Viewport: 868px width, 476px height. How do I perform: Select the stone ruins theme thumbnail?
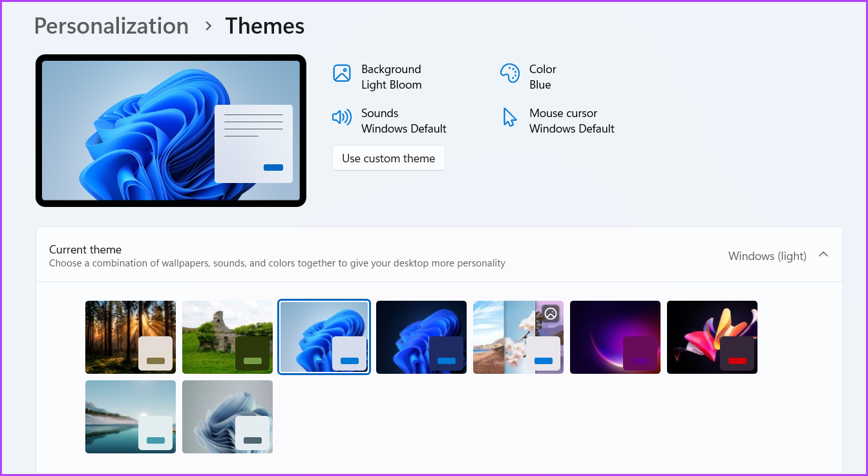pos(227,337)
